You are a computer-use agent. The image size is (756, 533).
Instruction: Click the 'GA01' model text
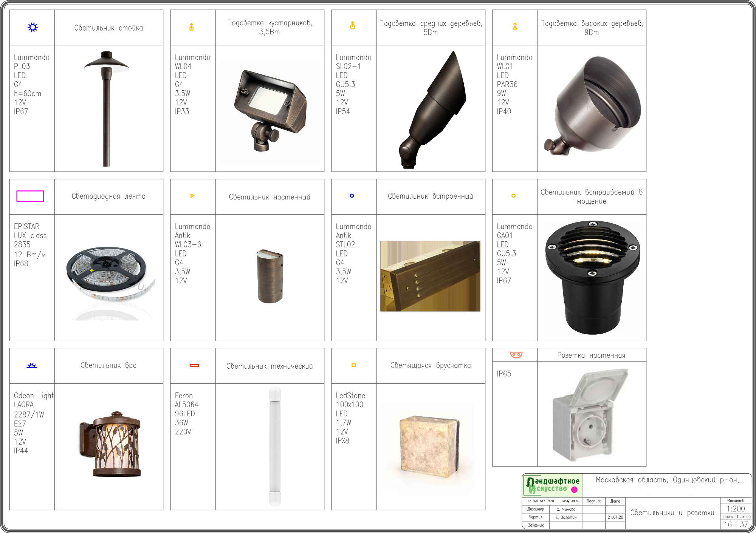505,235
